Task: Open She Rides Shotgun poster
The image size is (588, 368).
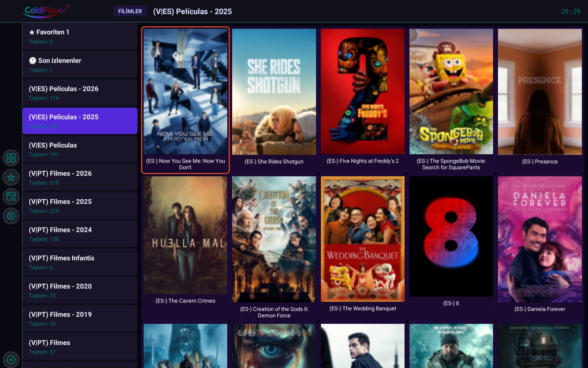Action: click(x=274, y=92)
